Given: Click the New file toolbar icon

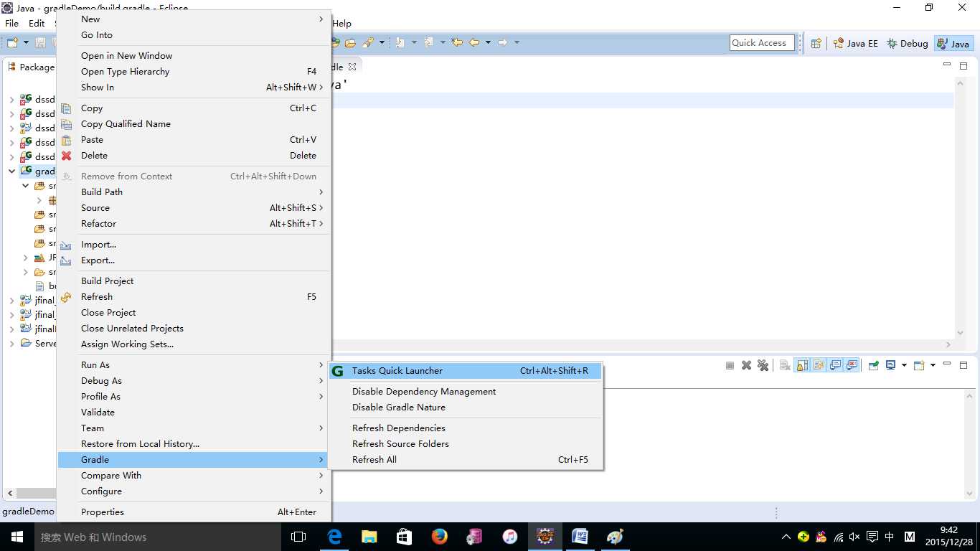Looking at the screenshot, I should click(14, 42).
